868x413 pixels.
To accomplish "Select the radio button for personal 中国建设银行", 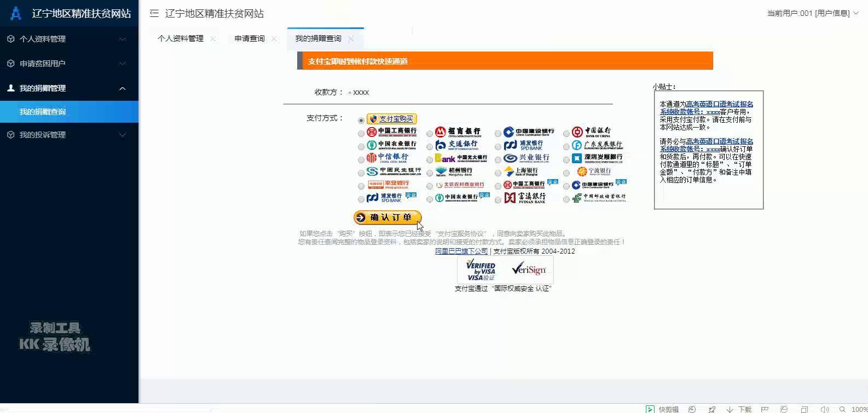I will (x=497, y=133).
